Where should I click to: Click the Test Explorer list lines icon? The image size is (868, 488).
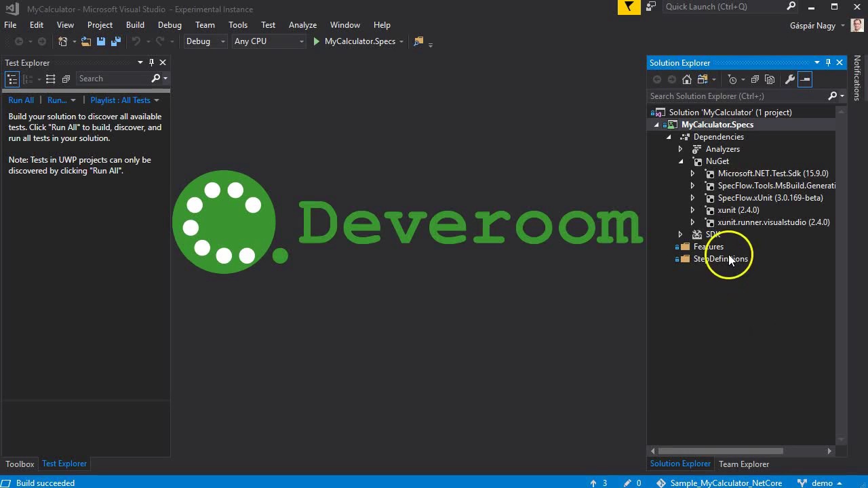click(x=50, y=79)
